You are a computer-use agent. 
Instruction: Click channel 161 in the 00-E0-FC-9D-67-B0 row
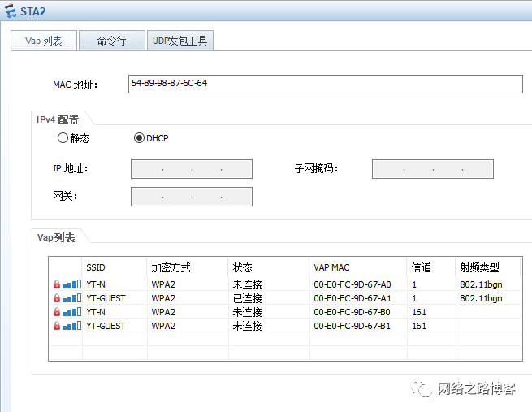419,312
